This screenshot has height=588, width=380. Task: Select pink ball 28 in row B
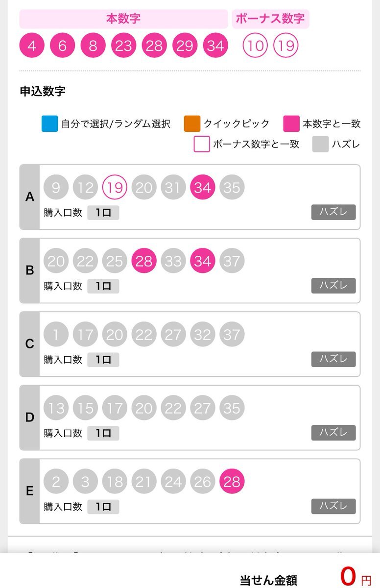(144, 261)
